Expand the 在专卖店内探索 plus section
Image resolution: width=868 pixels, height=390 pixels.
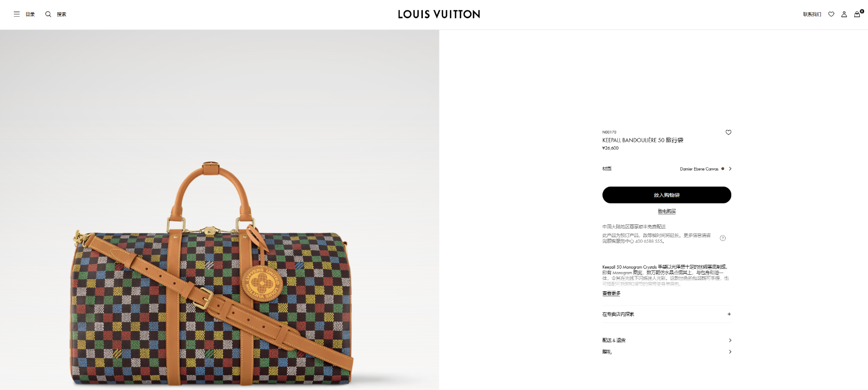pos(666,314)
